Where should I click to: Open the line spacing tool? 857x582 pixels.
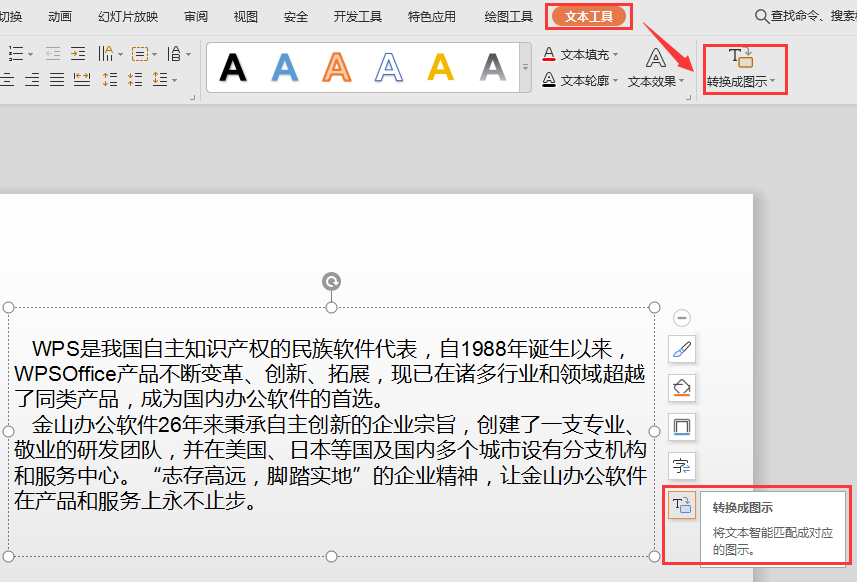[x=160, y=80]
